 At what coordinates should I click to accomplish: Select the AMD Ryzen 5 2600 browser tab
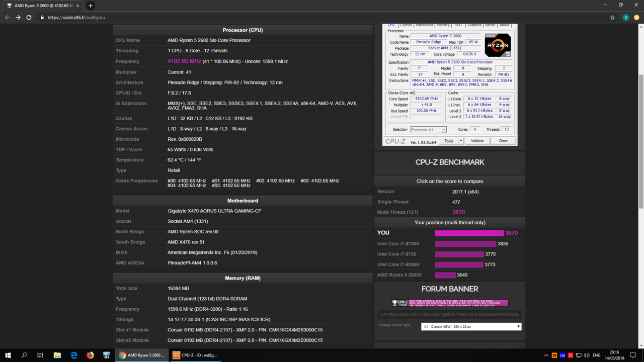(42, 6)
